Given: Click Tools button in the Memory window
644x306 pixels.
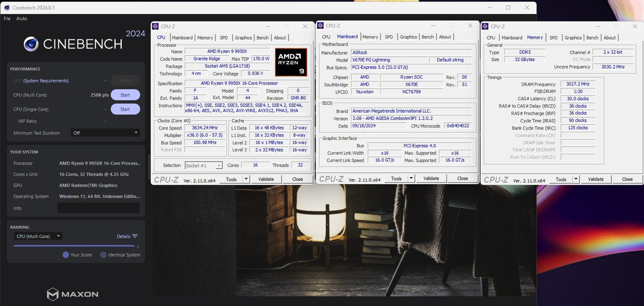Looking at the screenshot, I should [561, 179].
